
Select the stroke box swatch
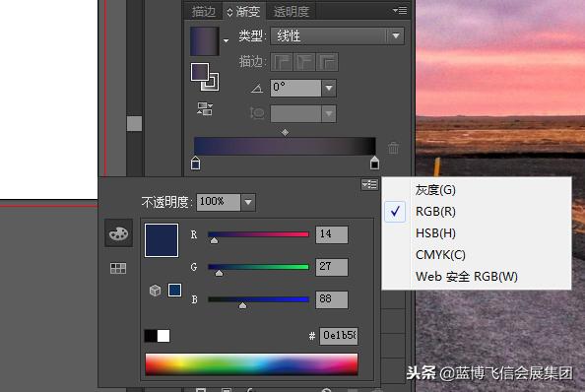pos(213,85)
